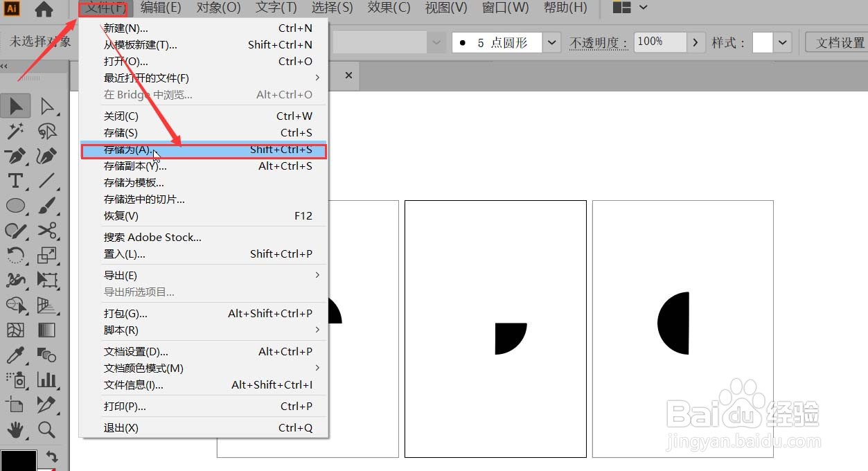
Task: Open the workspace switcher layout icon
Action: click(x=622, y=8)
